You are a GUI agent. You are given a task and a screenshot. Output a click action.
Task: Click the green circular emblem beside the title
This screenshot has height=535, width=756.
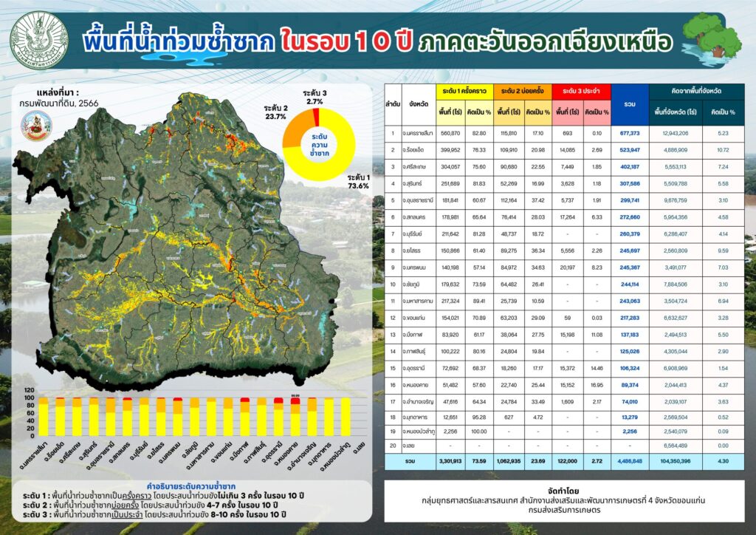tap(39, 38)
